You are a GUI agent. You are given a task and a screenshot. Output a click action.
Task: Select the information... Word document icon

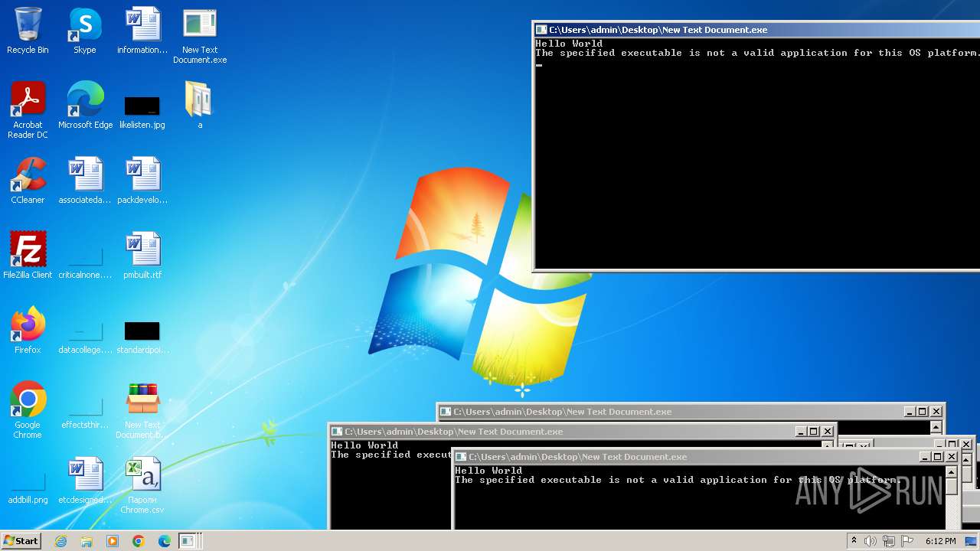point(142,31)
